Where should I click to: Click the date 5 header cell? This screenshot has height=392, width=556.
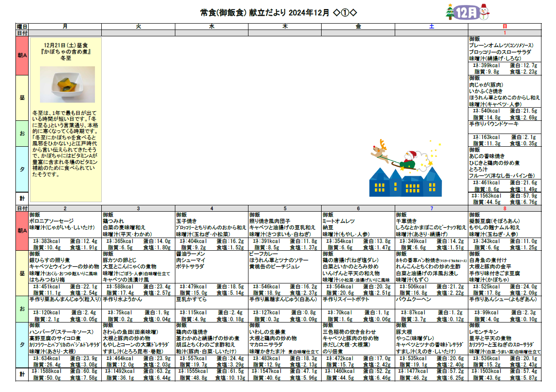coord(285,208)
